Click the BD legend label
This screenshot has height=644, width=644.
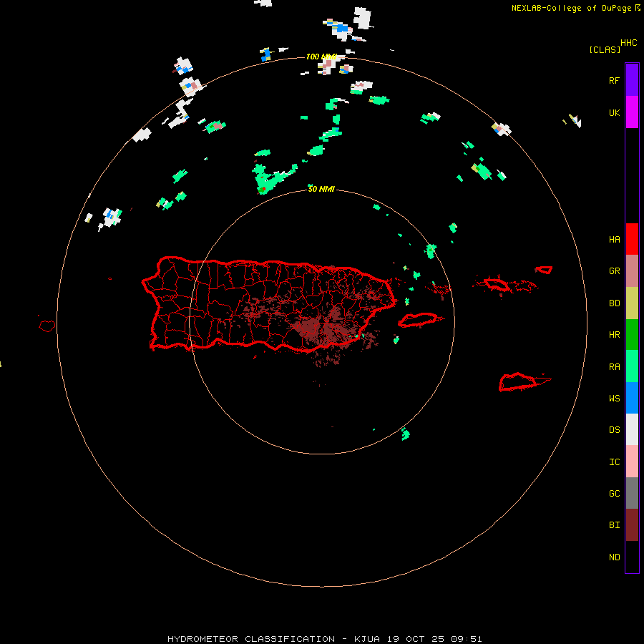point(614,303)
